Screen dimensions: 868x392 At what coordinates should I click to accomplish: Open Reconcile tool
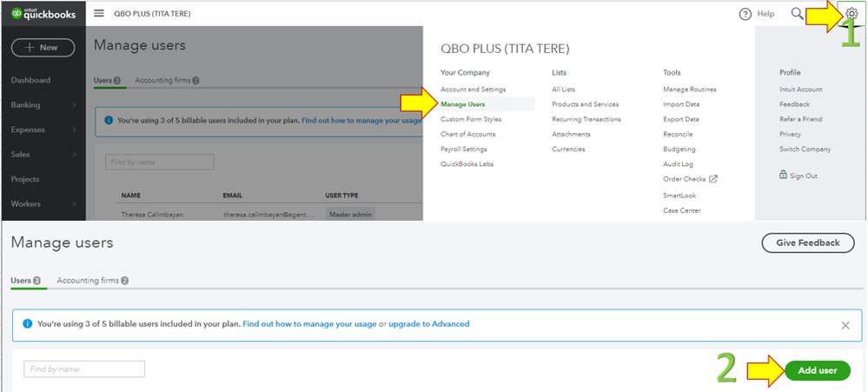click(x=678, y=134)
